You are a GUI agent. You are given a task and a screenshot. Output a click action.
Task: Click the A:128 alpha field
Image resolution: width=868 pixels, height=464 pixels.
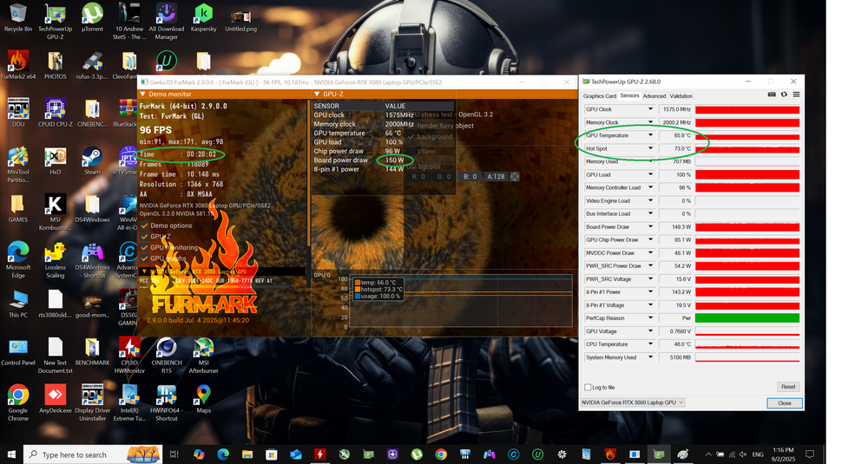tap(496, 176)
